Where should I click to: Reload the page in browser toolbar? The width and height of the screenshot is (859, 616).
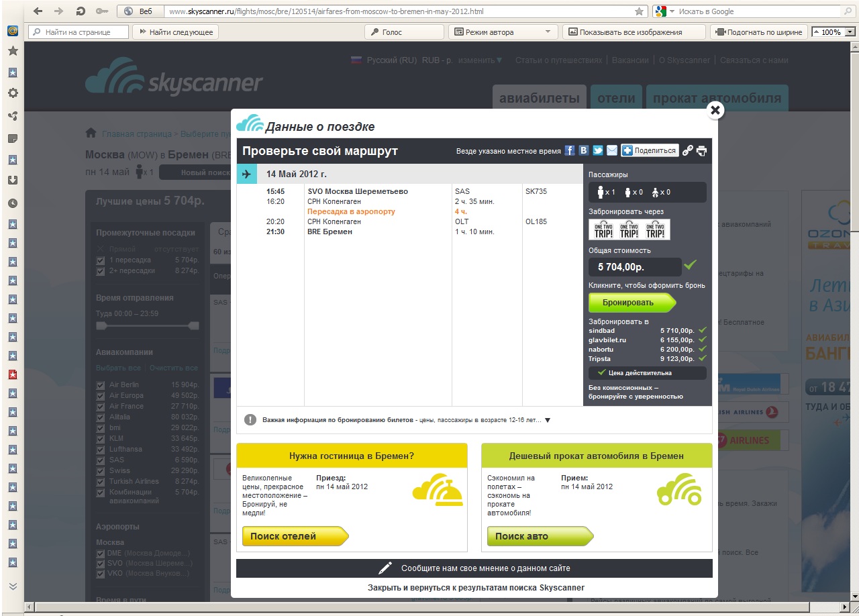[81, 11]
